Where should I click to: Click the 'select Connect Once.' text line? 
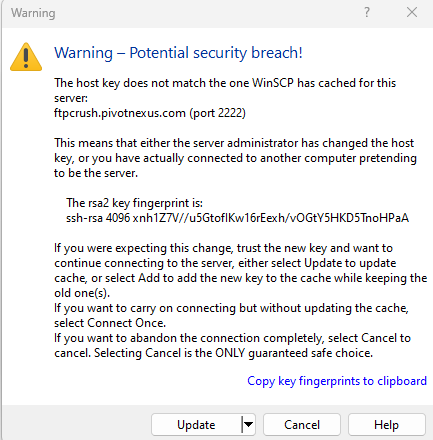(110, 323)
